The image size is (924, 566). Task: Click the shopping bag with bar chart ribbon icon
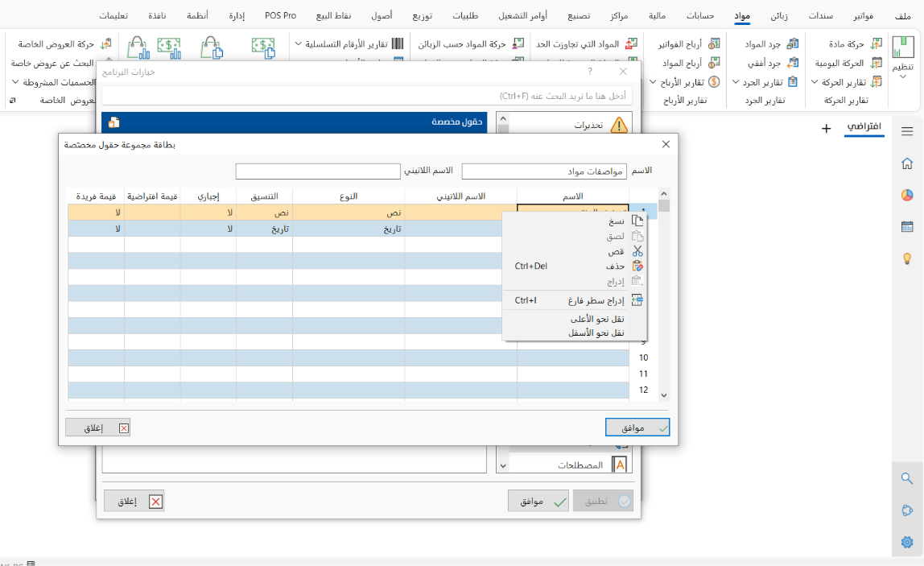pyautogui.click(x=138, y=48)
